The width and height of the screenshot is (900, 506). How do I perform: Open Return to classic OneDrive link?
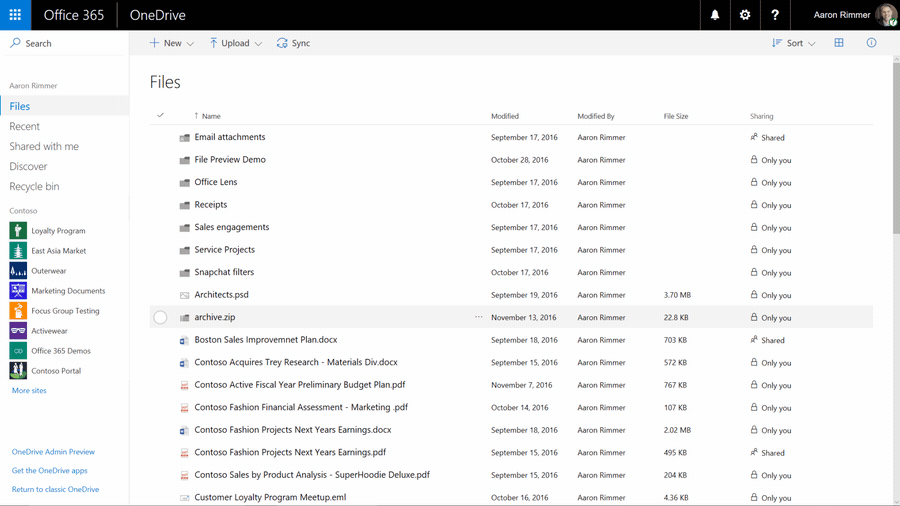coord(55,489)
